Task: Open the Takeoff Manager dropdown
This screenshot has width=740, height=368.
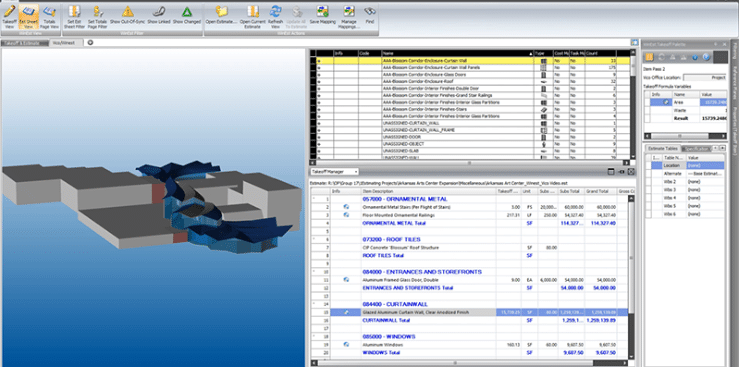Action: point(333,172)
